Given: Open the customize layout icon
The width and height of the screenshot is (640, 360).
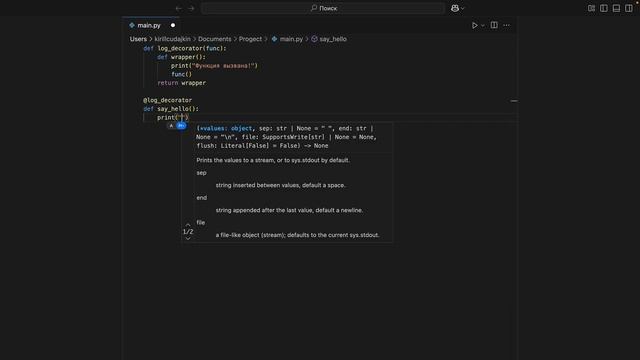Looking at the screenshot, I should [x=591, y=8].
